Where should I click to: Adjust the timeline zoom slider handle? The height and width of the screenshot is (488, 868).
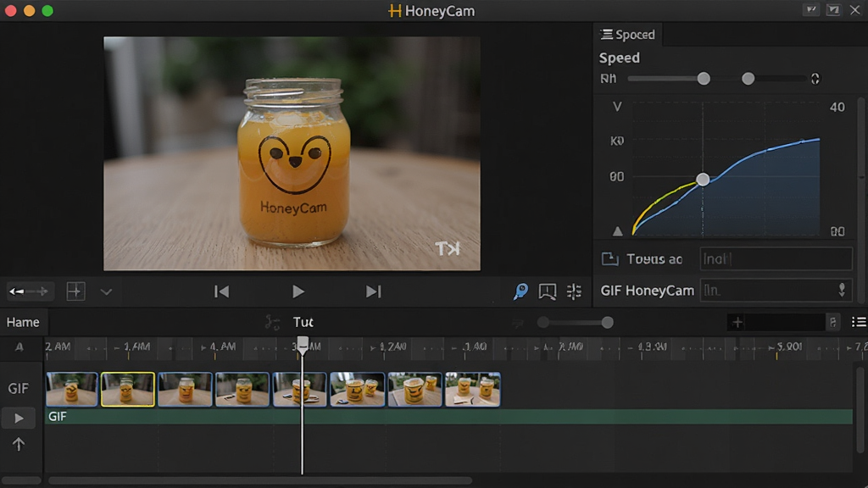point(607,323)
